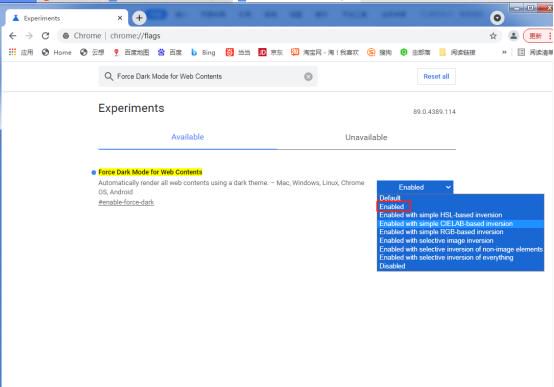The width and height of the screenshot is (554, 387).
Task: Click the site info icon before Chrome label
Action: 66,36
